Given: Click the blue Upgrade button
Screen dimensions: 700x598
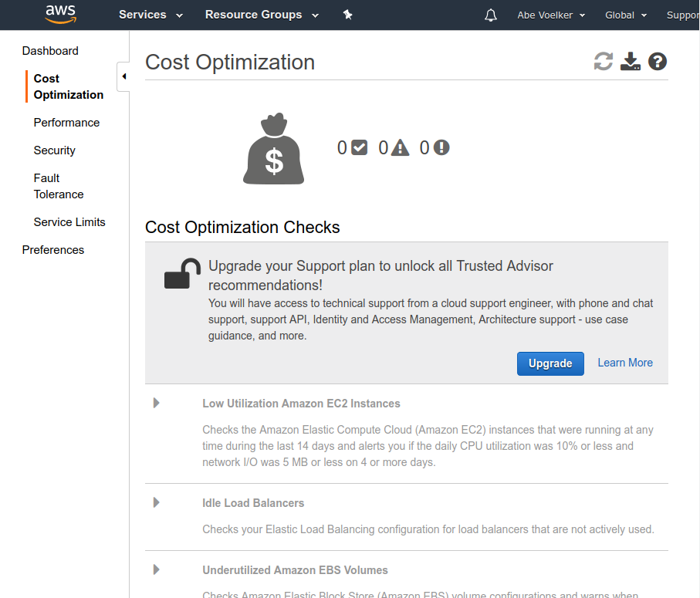Looking at the screenshot, I should point(550,363).
